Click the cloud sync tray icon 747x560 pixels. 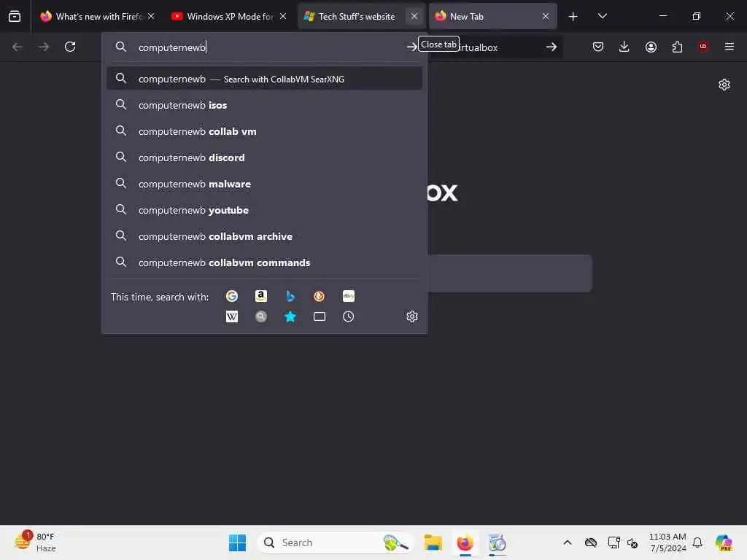tap(591, 542)
